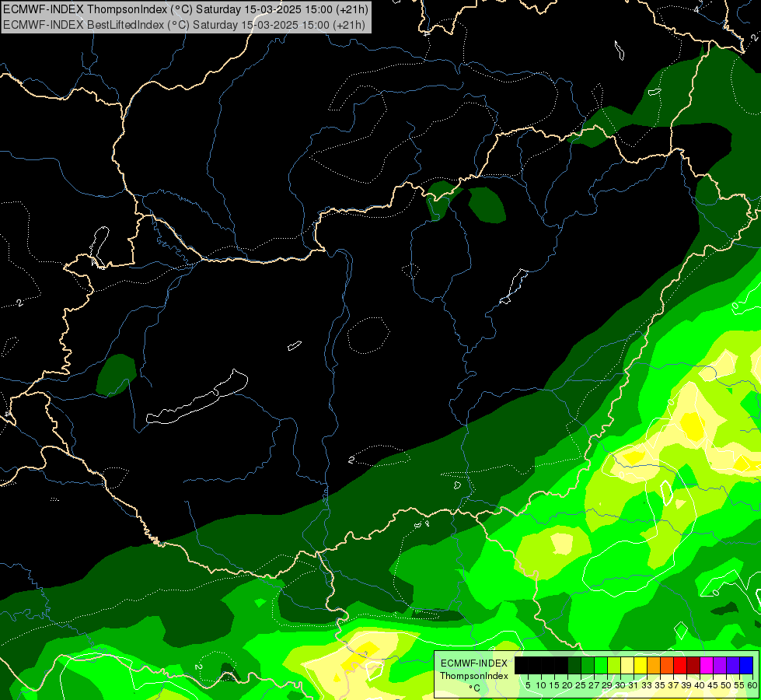Screen dimensions: 761x700
Task: Click the legend label 'ThompsonIndex'
Action: pos(474,676)
